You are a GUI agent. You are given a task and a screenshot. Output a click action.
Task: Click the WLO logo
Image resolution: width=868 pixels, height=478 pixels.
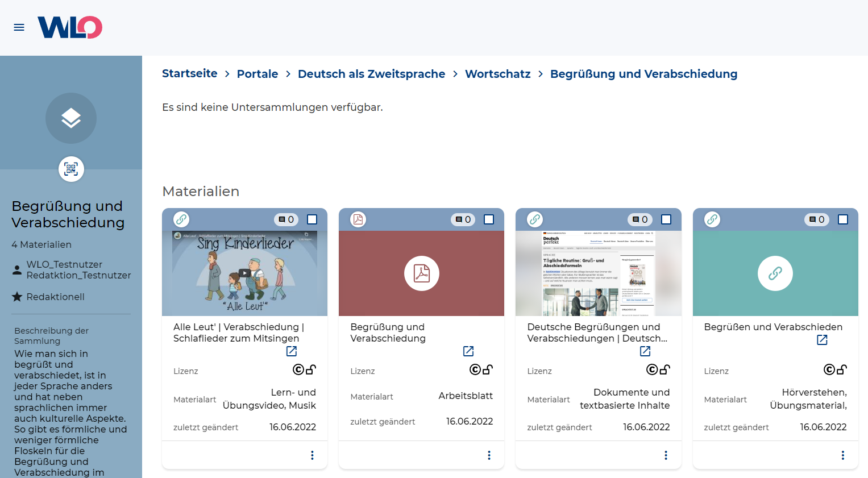(x=70, y=27)
